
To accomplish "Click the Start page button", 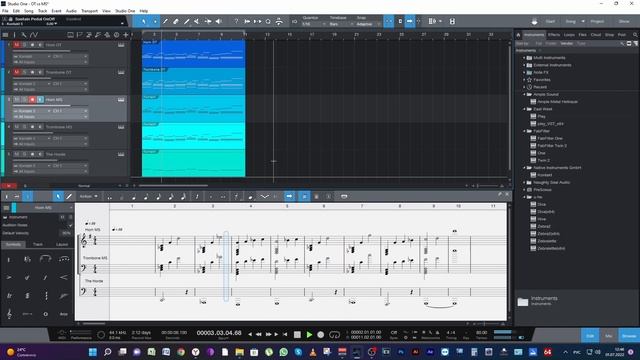I will (550, 21).
